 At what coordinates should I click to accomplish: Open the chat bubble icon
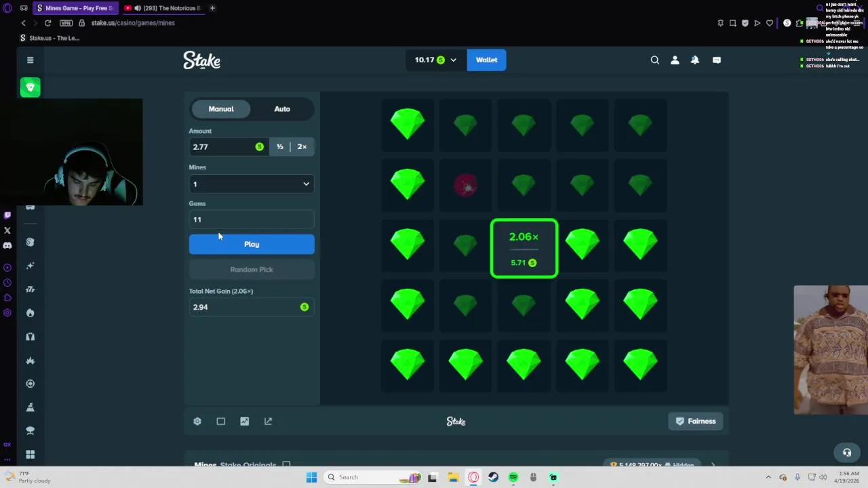click(x=717, y=60)
